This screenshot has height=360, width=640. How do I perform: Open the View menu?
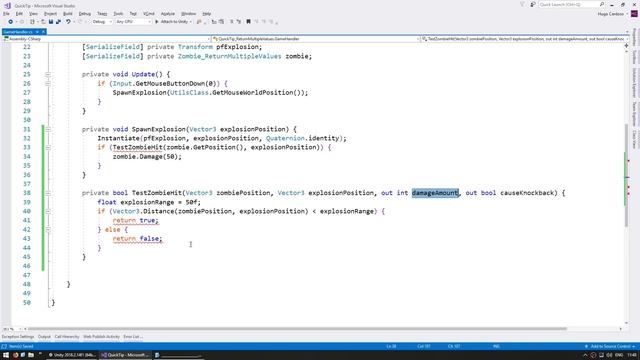[x=33, y=13]
